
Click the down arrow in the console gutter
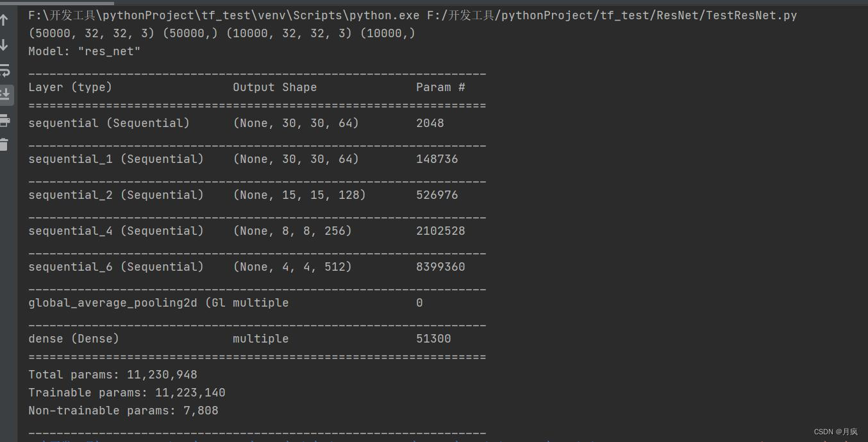click(x=4, y=45)
